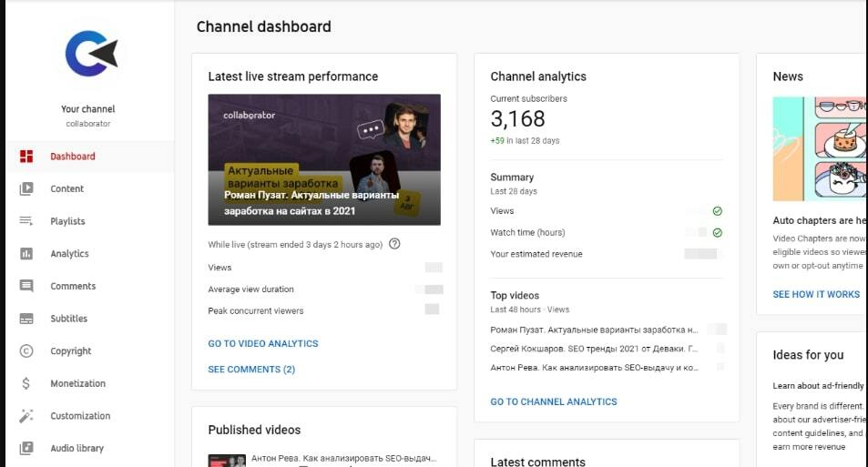Click the Auto chapters news headline
The width and height of the screenshot is (868, 467).
(x=820, y=220)
